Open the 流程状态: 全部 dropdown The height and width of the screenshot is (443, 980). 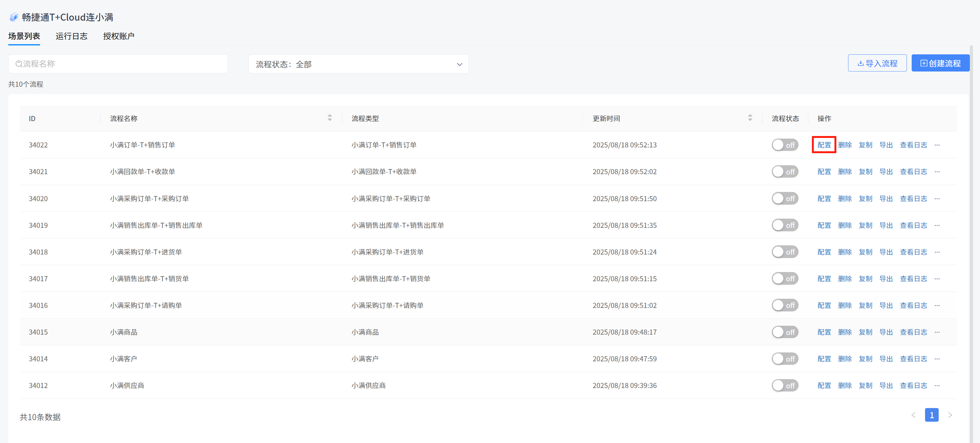[358, 64]
